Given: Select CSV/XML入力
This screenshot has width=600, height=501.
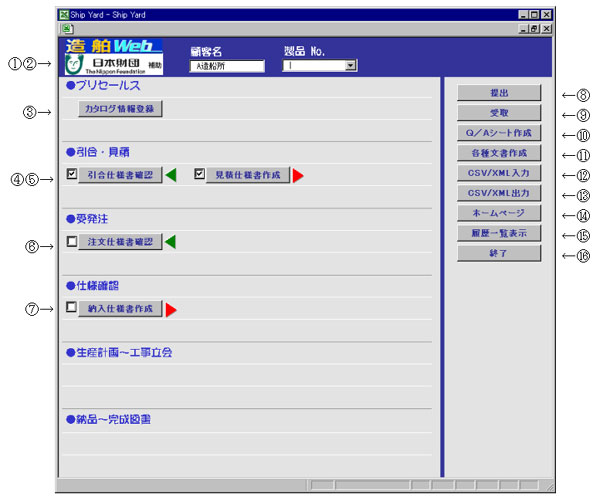Looking at the screenshot, I should point(499,173).
